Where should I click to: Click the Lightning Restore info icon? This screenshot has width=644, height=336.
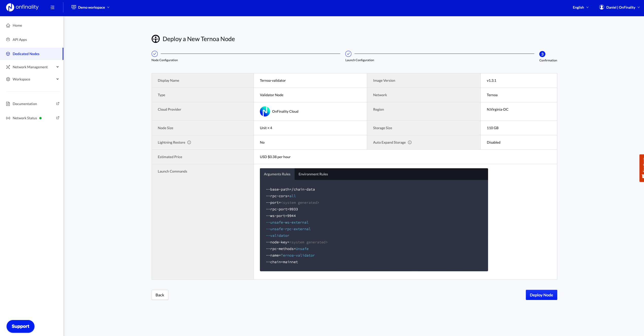(x=189, y=142)
